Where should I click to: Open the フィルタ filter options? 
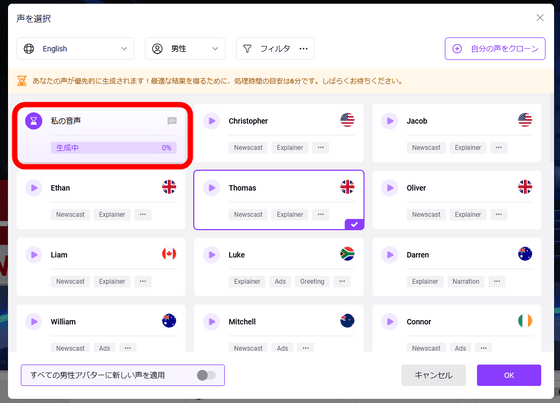point(275,49)
